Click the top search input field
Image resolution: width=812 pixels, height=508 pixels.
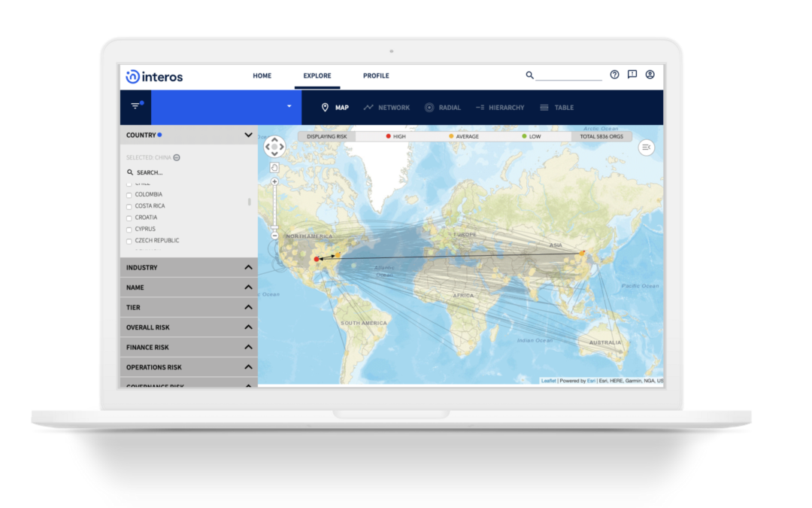point(568,76)
